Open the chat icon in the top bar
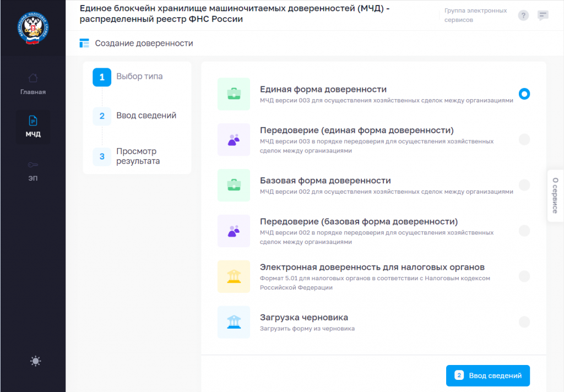 point(543,15)
